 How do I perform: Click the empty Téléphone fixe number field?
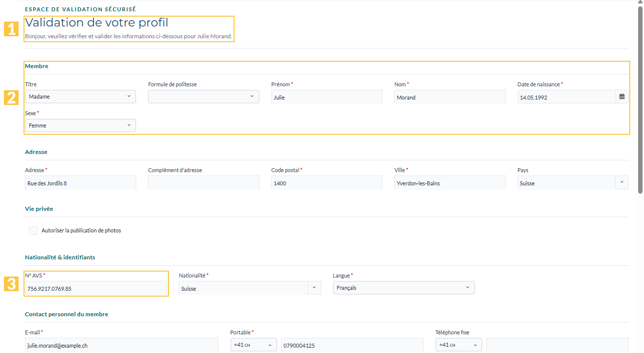pos(557,345)
